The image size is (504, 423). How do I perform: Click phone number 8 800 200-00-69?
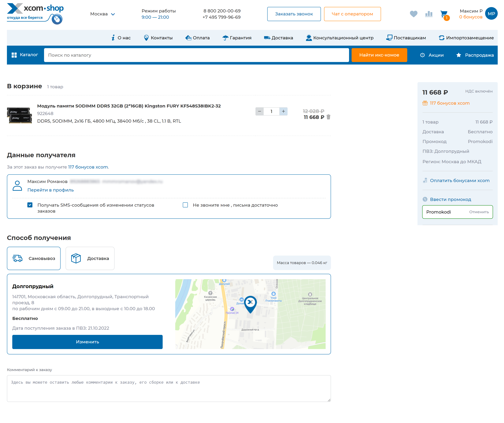click(x=222, y=11)
